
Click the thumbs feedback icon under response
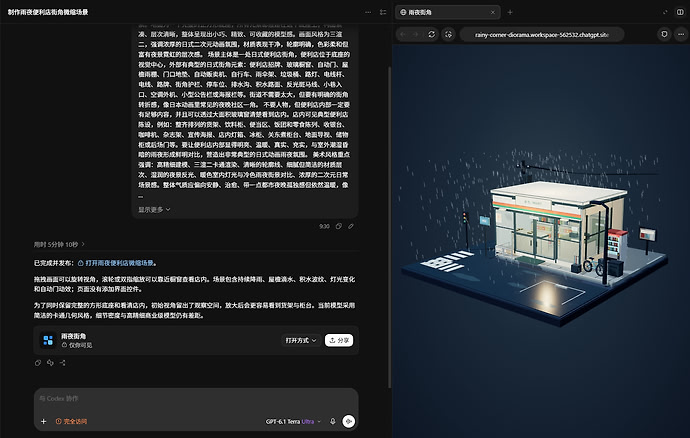point(50,363)
